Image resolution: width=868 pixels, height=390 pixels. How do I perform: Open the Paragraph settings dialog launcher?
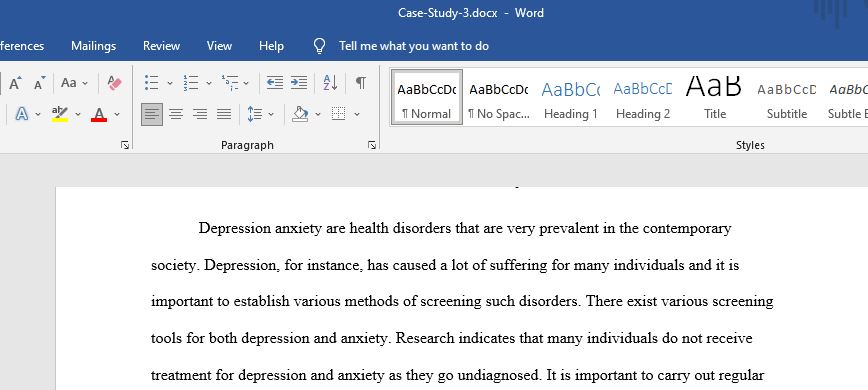(372, 145)
